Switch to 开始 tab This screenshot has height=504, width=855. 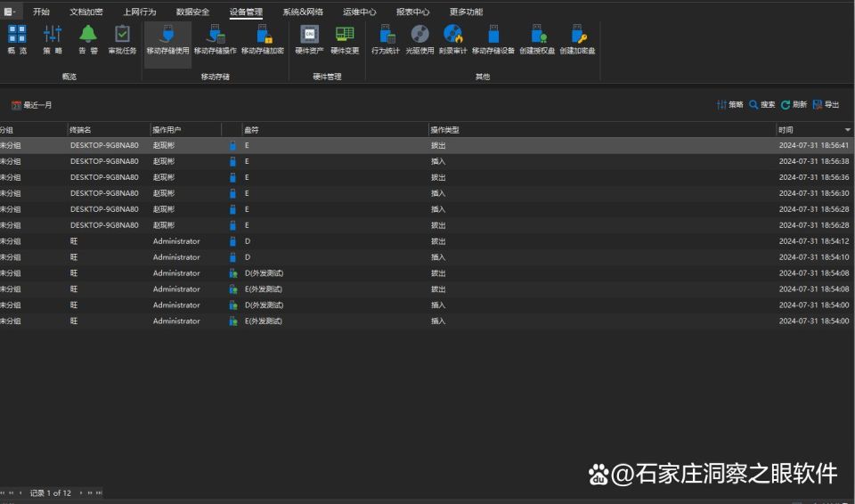pos(41,12)
